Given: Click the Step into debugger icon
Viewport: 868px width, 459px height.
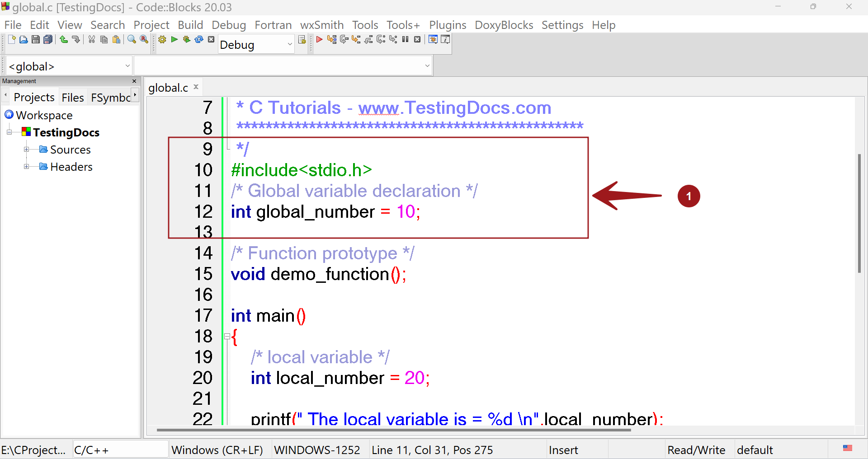Looking at the screenshot, I should [x=357, y=39].
